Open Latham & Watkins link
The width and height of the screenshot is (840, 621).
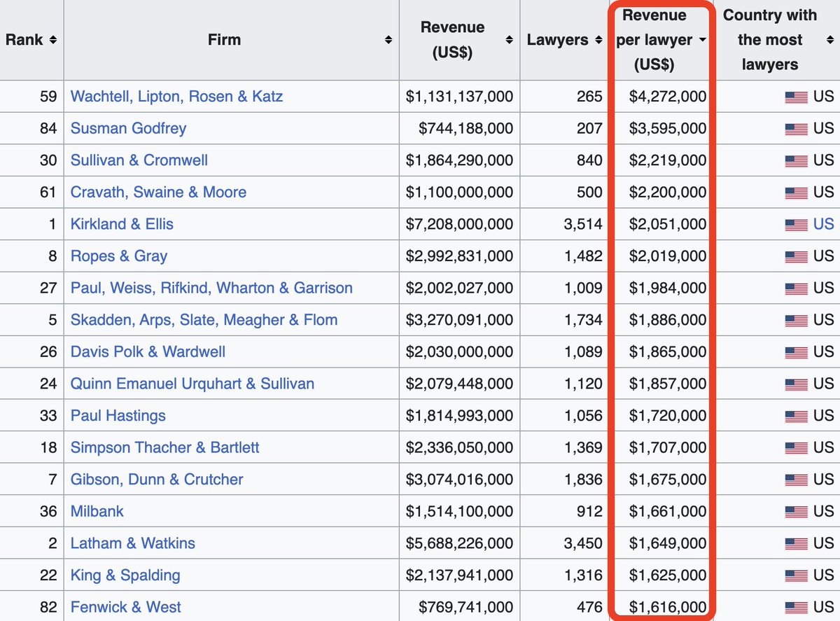click(133, 543)
